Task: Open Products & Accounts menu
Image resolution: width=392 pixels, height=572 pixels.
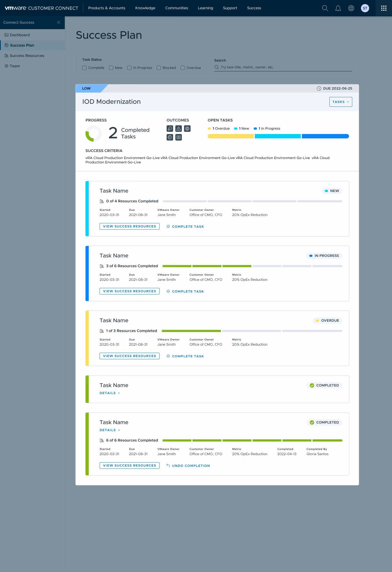Action: [107, 8]
